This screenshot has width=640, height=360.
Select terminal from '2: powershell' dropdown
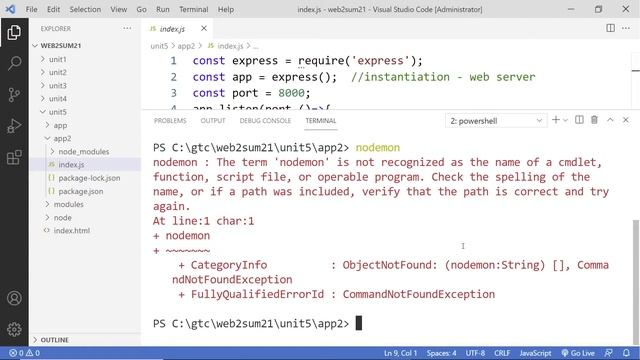(496, 121)
